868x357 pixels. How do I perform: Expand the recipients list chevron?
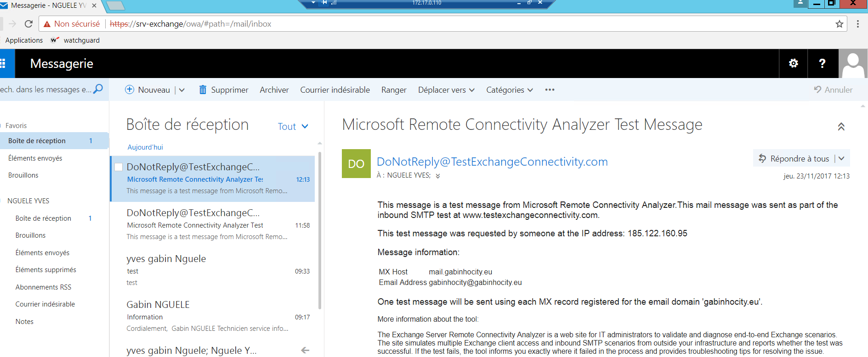(x=438, y=176)
